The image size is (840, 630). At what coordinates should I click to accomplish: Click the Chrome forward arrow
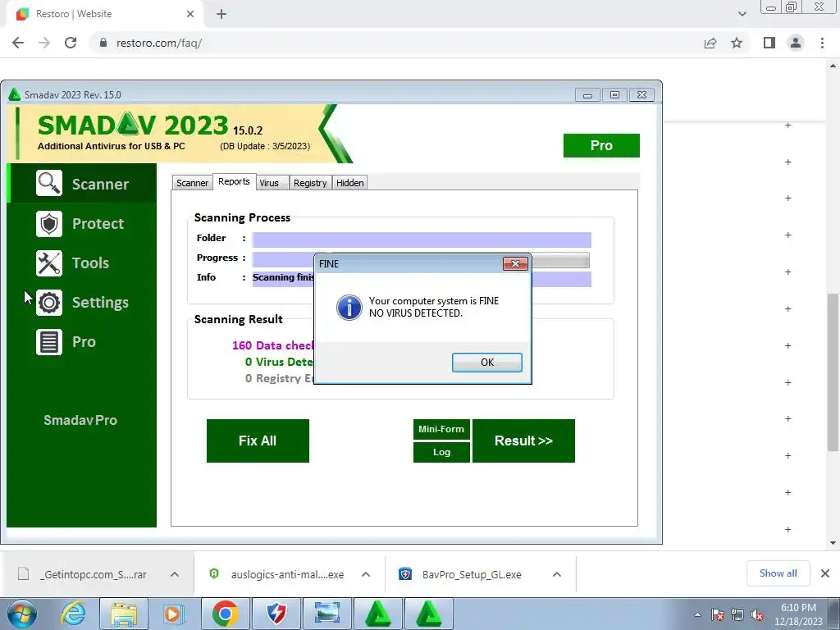(44, 43)
